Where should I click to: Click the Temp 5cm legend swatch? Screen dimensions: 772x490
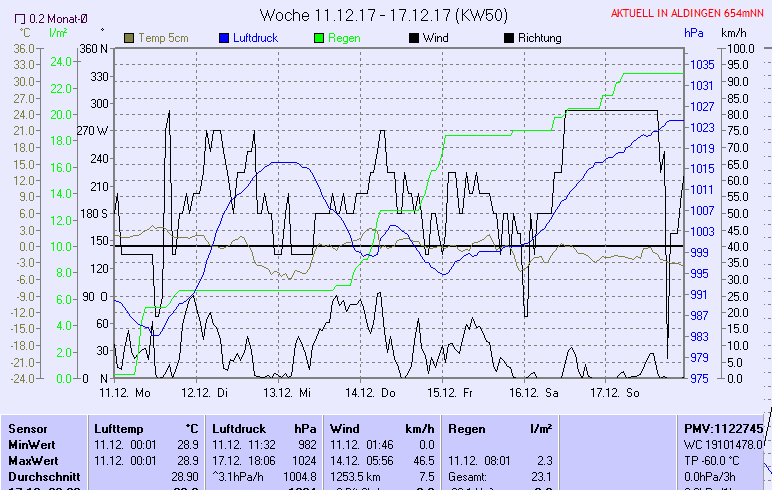[x=129, y=38]
